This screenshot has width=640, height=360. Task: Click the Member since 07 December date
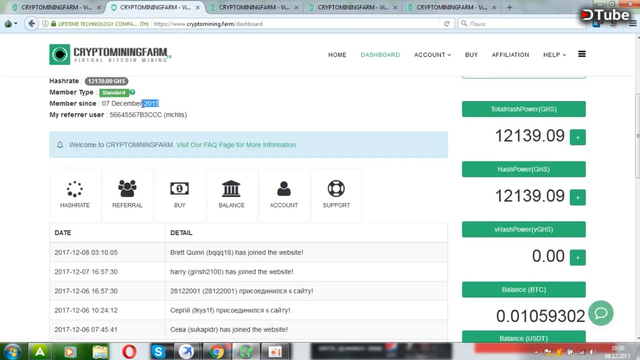click(x=130, y=104)
